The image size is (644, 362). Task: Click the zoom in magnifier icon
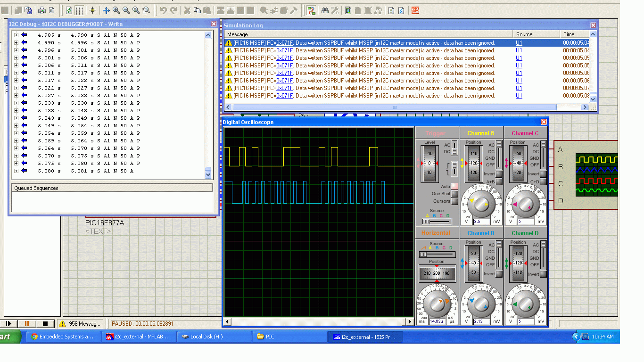coord(116,10)
